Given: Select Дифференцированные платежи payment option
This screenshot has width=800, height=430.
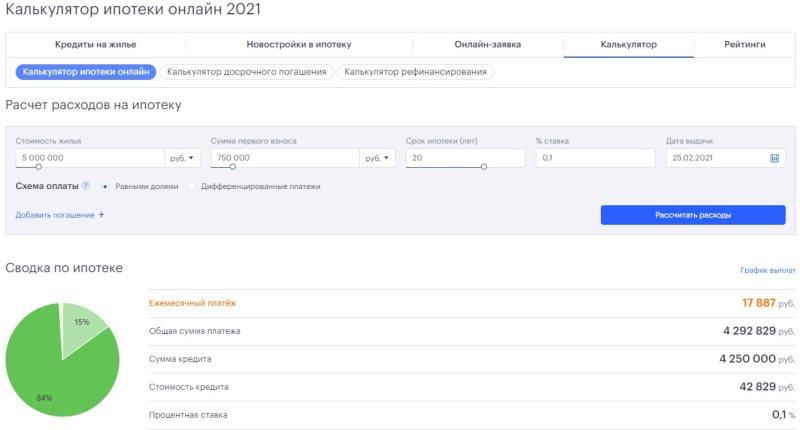Looking at the screenshot, I should (x=192, y=186).
